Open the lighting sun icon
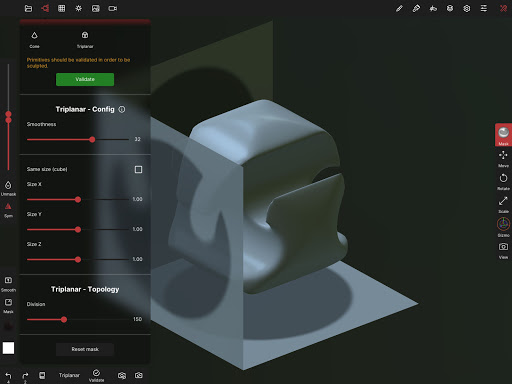512x384 pixels. pos(79,8)
